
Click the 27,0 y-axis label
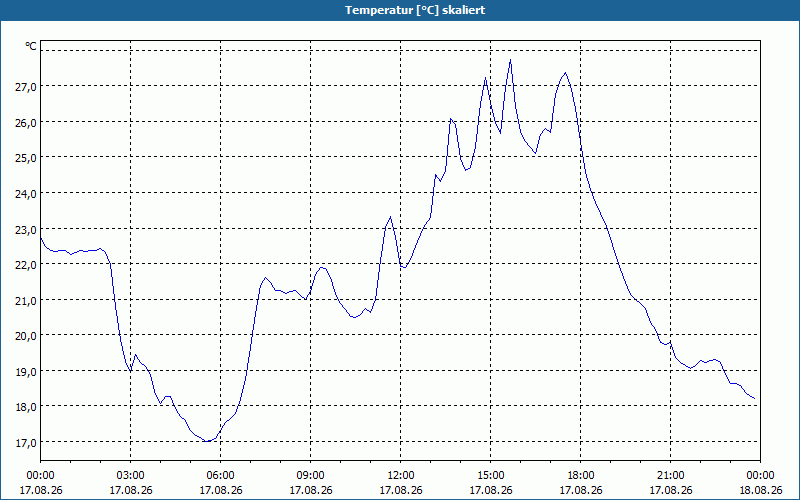pyautogui.click(x=26, y=87)
